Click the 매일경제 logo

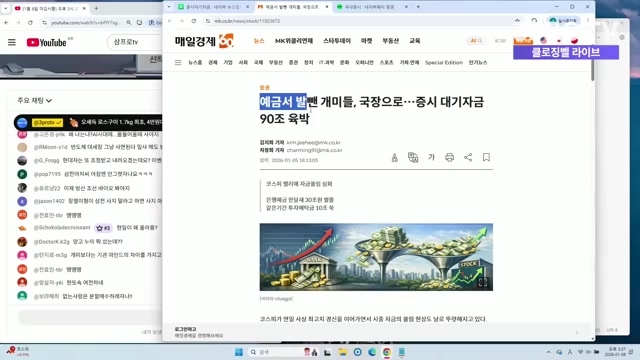point(204,41)
